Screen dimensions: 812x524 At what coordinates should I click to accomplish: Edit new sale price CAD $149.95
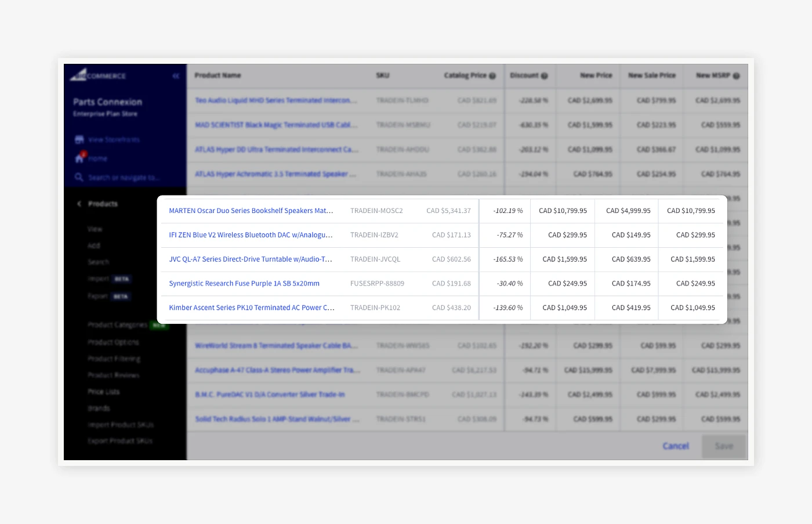(x=627, y=235)
